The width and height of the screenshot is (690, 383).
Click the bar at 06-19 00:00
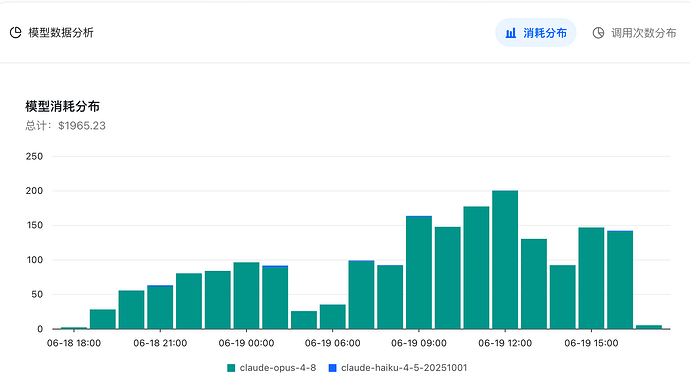coord(246,295)
